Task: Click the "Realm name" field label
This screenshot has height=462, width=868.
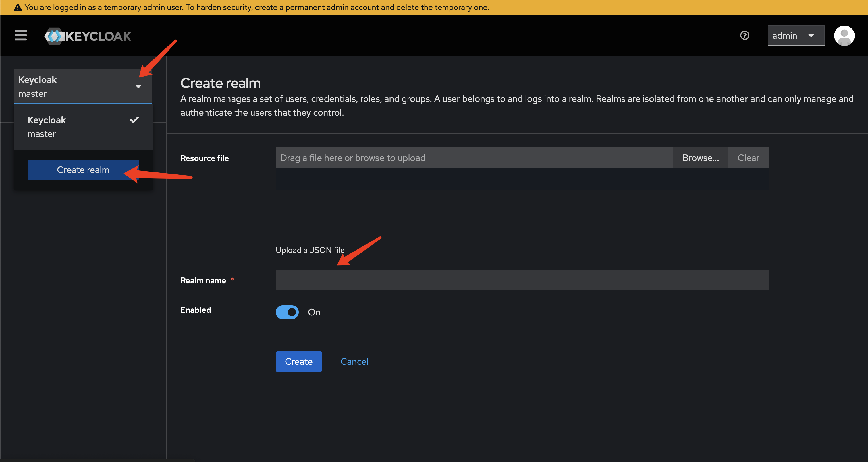Action: tap(203, 280)
